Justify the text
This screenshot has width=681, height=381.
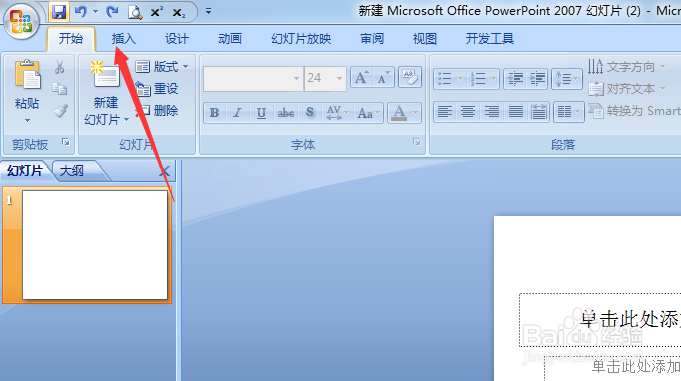pos(516,112)
